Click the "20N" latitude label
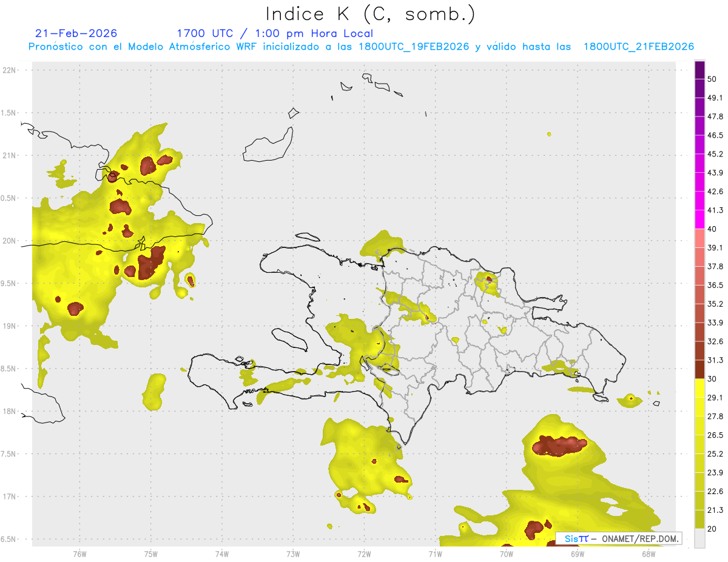 [x=9, y=241]
